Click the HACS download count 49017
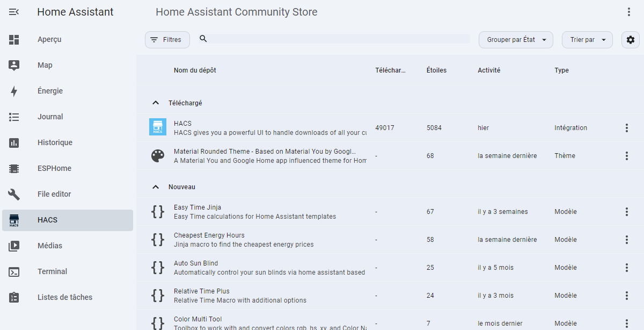 [x=385, y=128]
